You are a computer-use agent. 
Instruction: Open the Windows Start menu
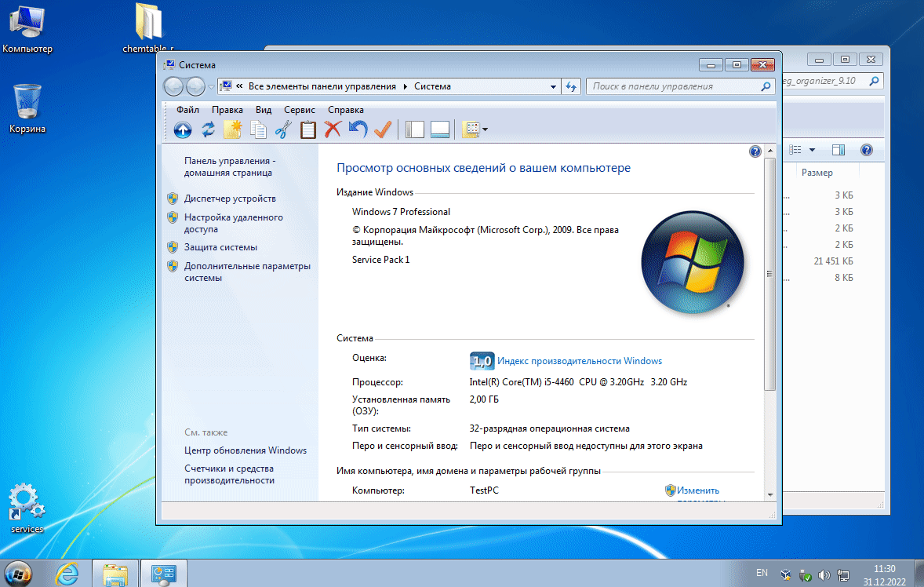18,574
